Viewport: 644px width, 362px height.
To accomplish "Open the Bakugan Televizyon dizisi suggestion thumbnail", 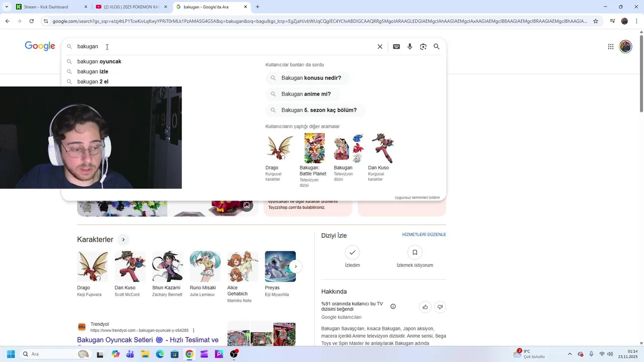I will 348,148.
